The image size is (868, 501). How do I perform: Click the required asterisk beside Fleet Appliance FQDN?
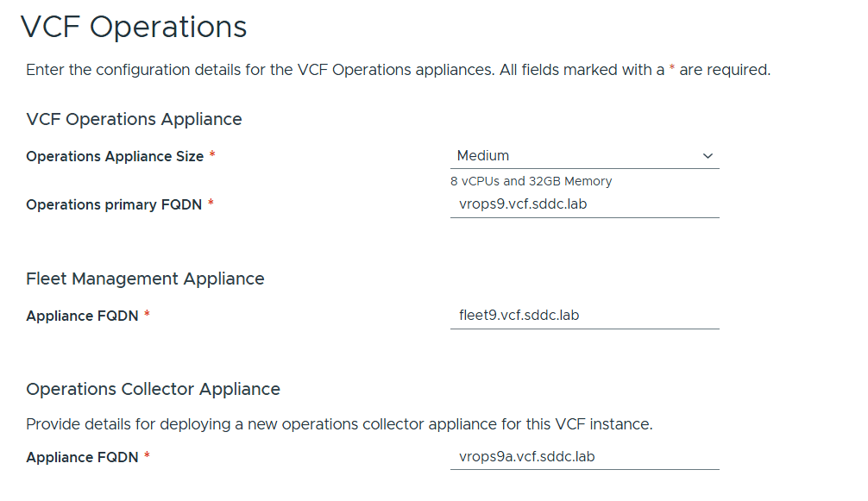click(147, 315)
